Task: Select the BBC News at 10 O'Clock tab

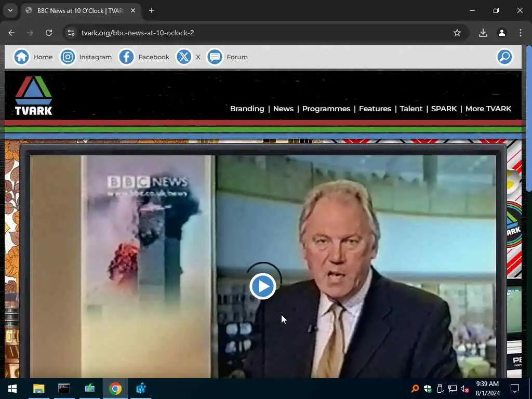Action: tap(81, 11)
